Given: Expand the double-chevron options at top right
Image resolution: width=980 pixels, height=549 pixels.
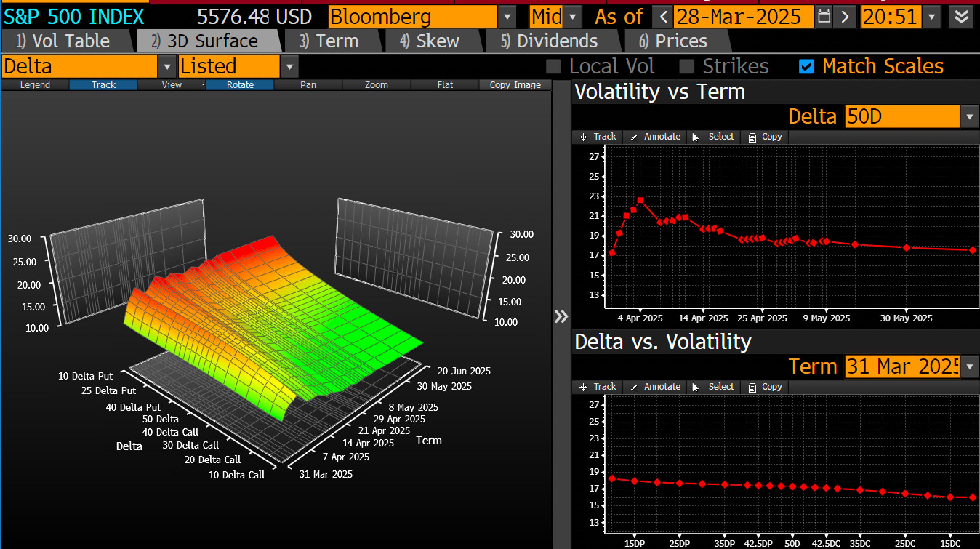Looking at the screenshot, I should [961, 17].
